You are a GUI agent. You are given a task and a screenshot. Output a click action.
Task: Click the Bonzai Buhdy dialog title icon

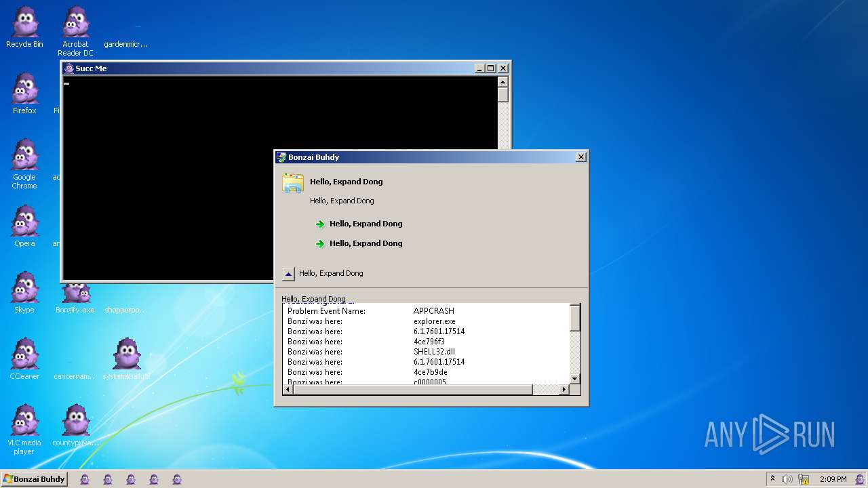coord(281,157)
